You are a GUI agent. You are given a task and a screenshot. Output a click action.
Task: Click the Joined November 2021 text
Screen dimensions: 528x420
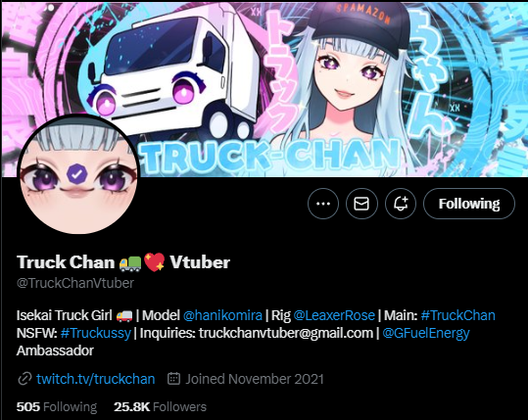coord(255,379)
